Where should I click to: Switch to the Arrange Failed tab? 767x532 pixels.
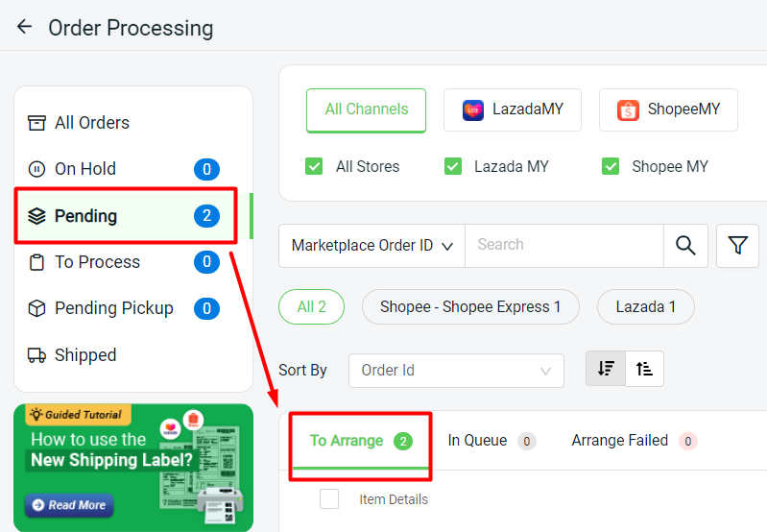click(634, 441)
